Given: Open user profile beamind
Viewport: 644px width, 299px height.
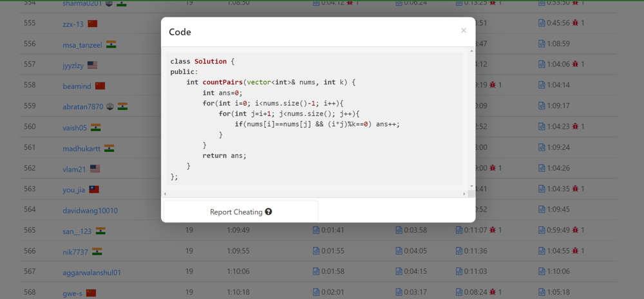Looking at the screenshot, I should click(77, 86).
